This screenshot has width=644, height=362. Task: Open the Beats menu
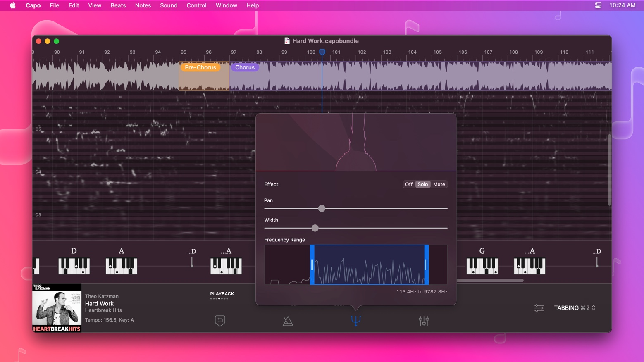(x=118, y=5)
